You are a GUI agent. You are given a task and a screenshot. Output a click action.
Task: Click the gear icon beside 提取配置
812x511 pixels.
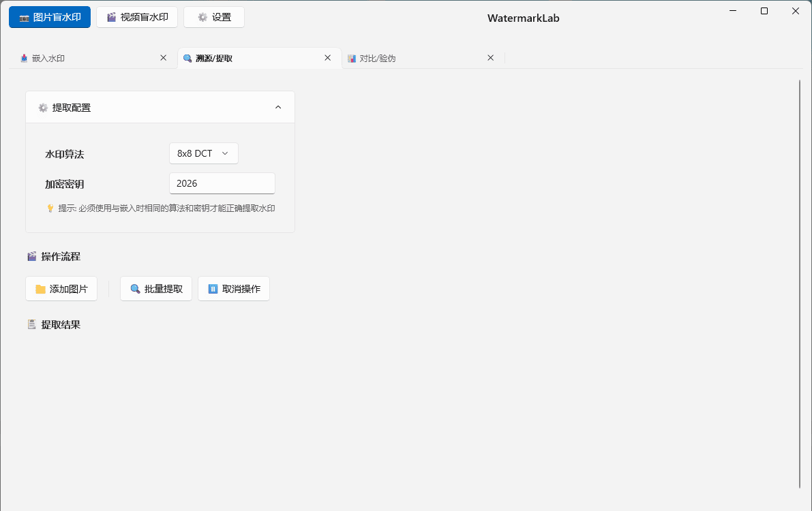click(x=43, y=108)
